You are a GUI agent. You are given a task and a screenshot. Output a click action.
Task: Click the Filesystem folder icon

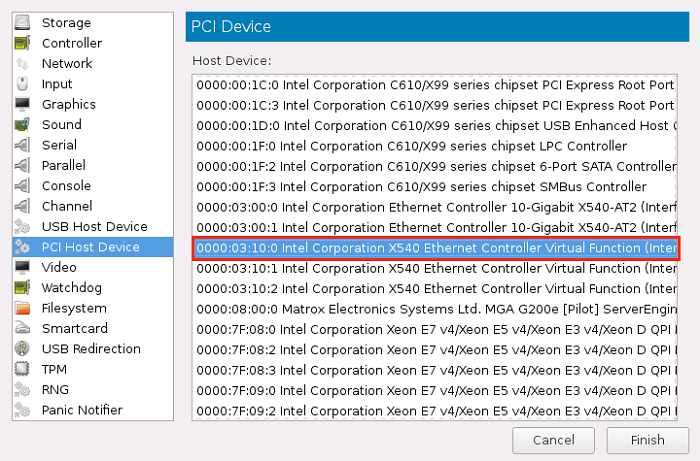[22, 309]
